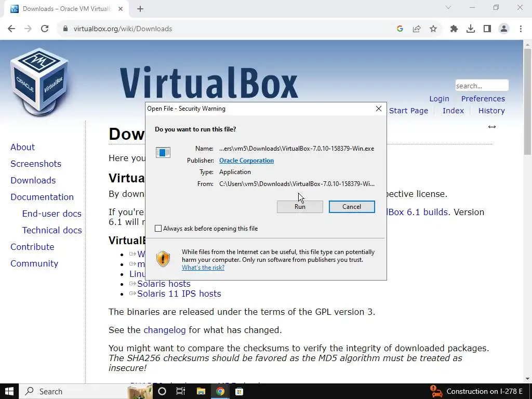Screen dimensions: 532x399
Task: Close the Downloads – Oracle VM tab
Action: click(x=121, y=9)
